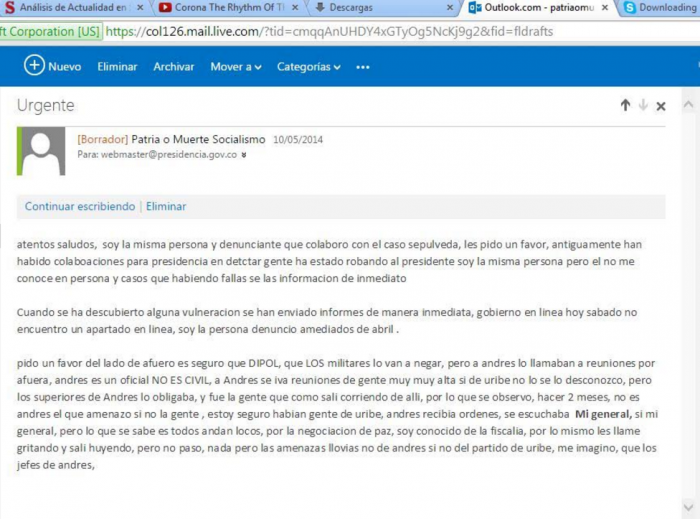Click the Nuevo plus circle icon
The height and width of the screenshot is (519, 700).
click(34, 66)
